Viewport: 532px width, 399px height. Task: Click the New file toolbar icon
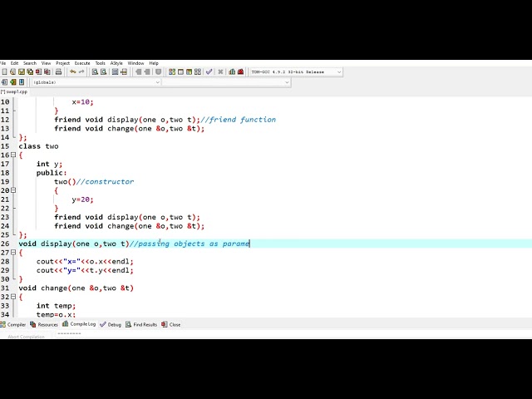click(4, 72)
